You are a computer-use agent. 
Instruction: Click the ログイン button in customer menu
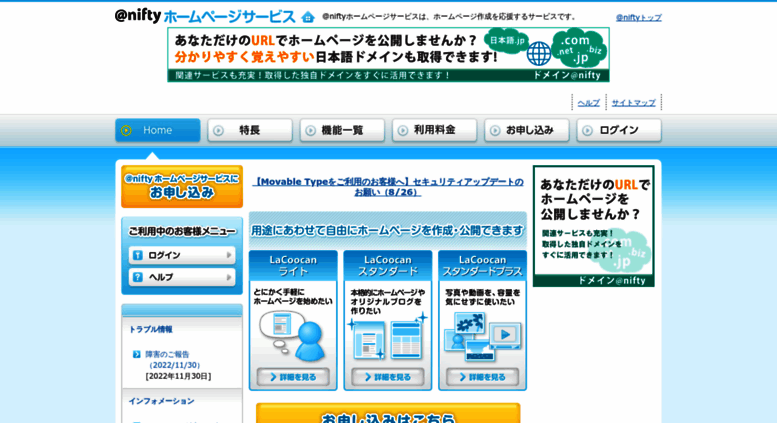coord(182,255)
